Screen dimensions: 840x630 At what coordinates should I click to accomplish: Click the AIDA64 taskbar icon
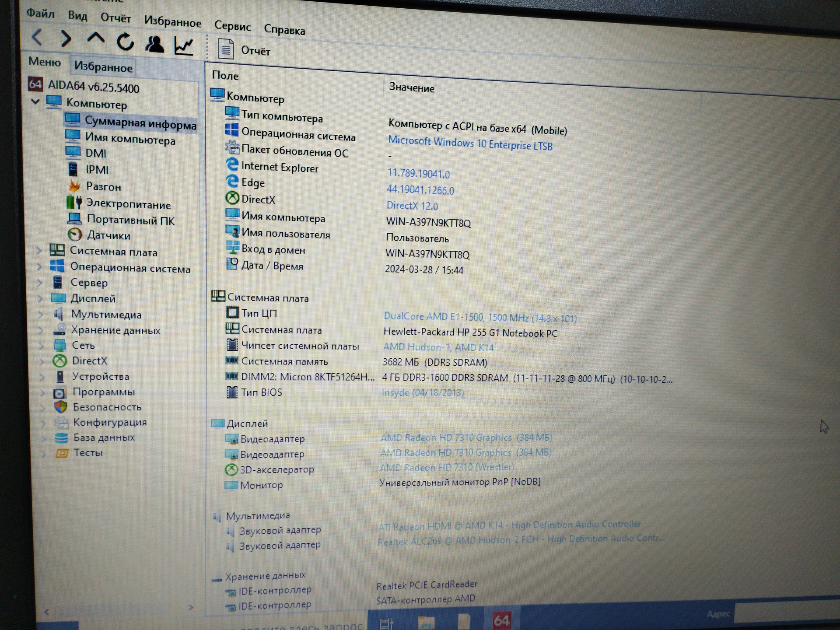tap(501, 620)
